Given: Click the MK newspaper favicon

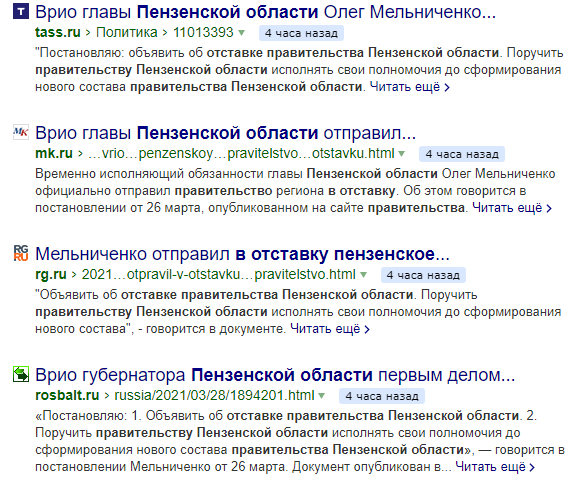Looking at the screenshot, I should coord(21,132).
